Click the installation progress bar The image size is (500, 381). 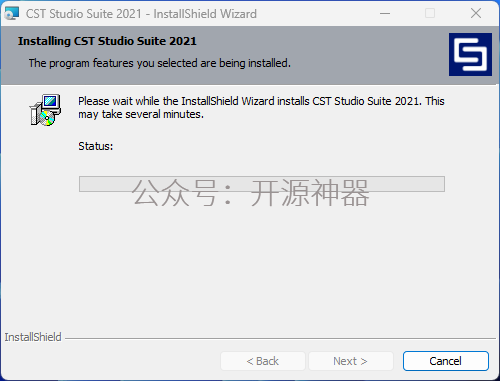click(x=262, y=184)
